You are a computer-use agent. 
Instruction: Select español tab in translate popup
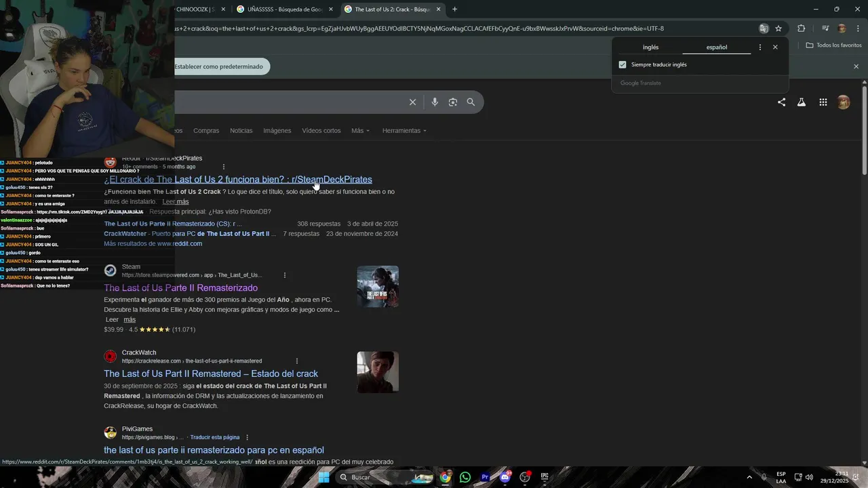pos(717,47)
